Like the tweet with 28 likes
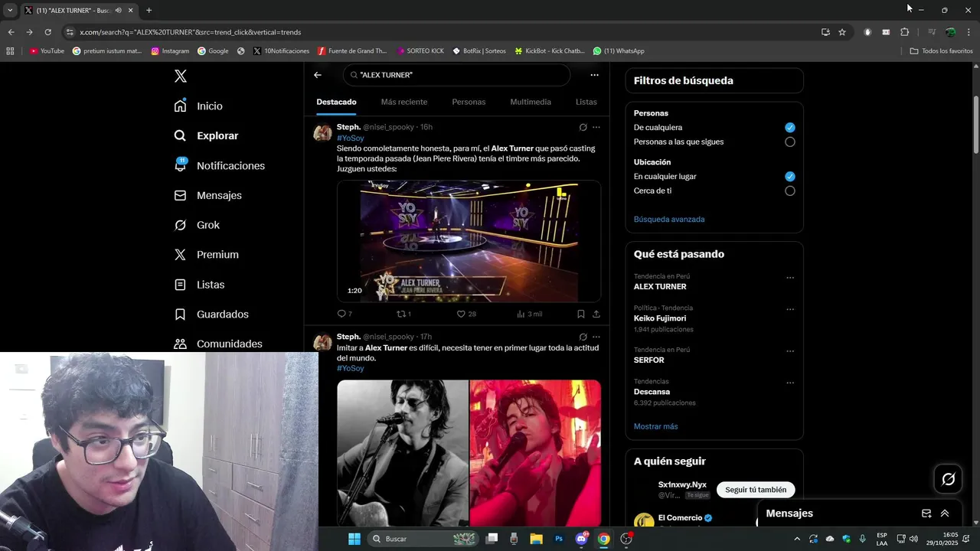Image resolution: width=980 pixels, height=551 pixels. point(466,314)
